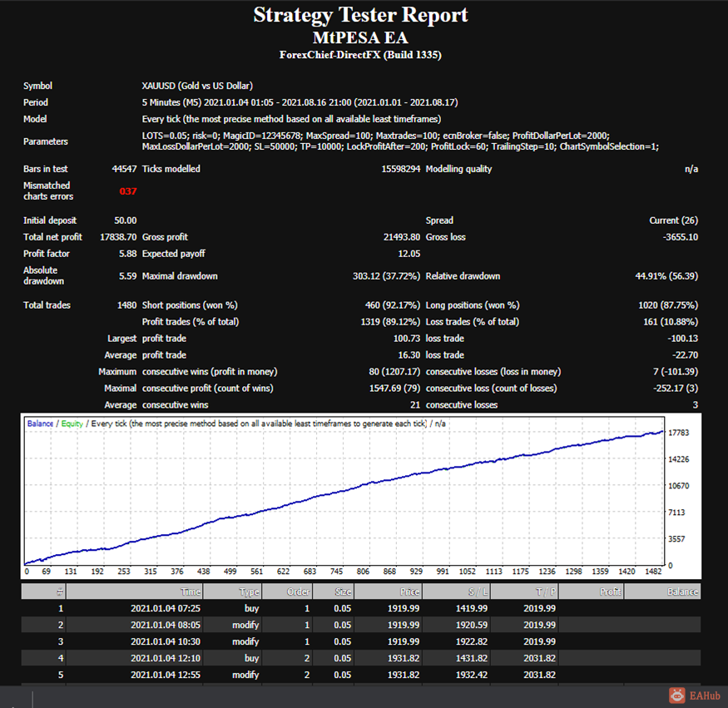Click the time cell '2021.01.04 07:25'
The height and width of the screenshot is (708, 728).
[x=166, y=609]
